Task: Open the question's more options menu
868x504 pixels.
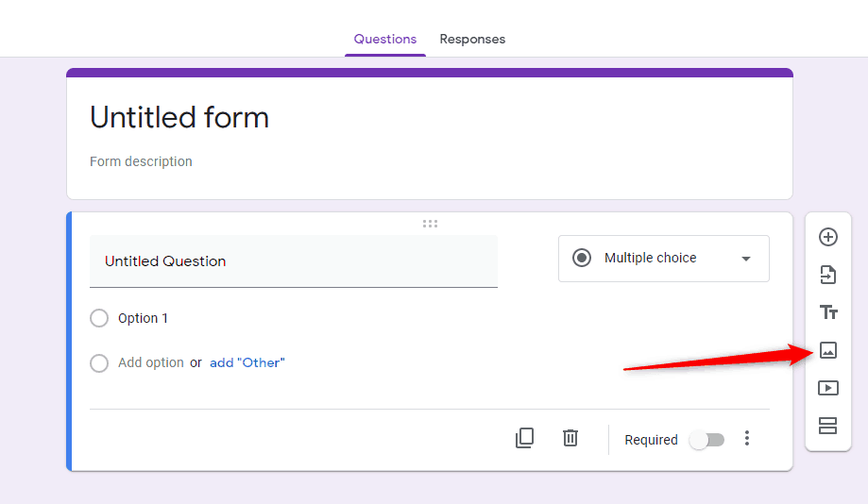Action: [747, 438]
